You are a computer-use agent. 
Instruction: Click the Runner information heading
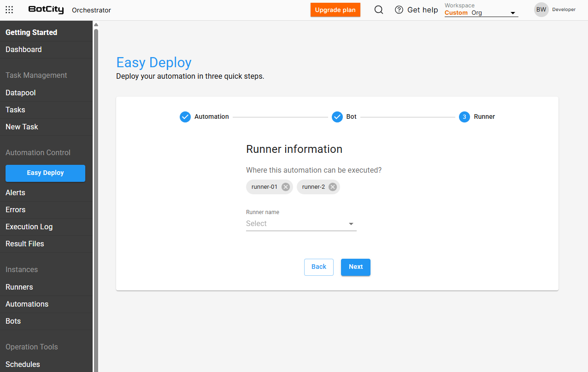click(x=294, y=149)
